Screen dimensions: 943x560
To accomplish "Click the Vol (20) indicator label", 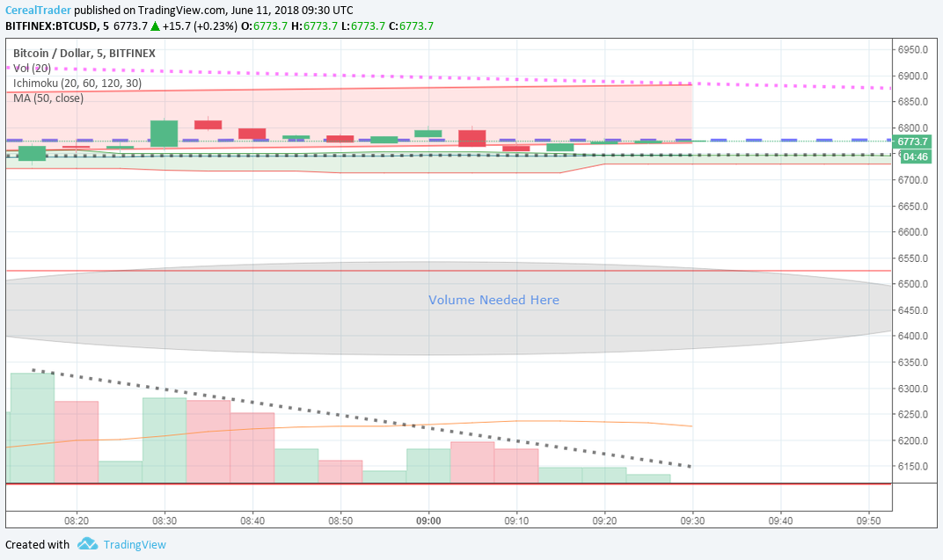I will [32, 69].
